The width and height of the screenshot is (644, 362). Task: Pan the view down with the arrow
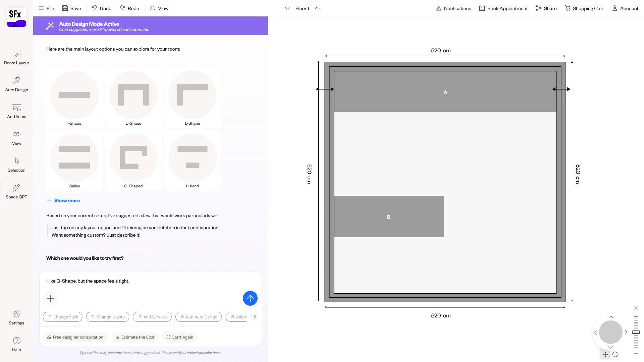point(611,347)
